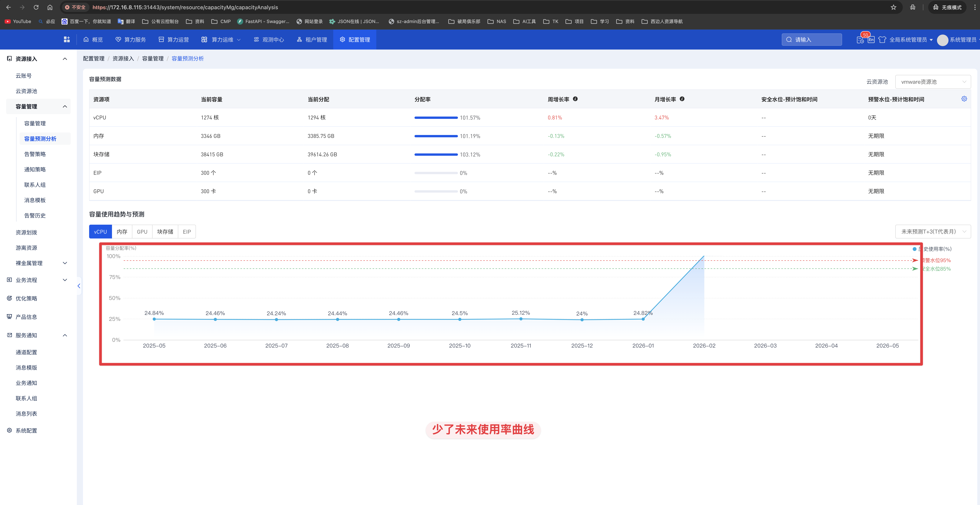Click the table column settings gear icon
Viewport: 980px width, 505px height.
pyautogui.click(x=964, y=99)
